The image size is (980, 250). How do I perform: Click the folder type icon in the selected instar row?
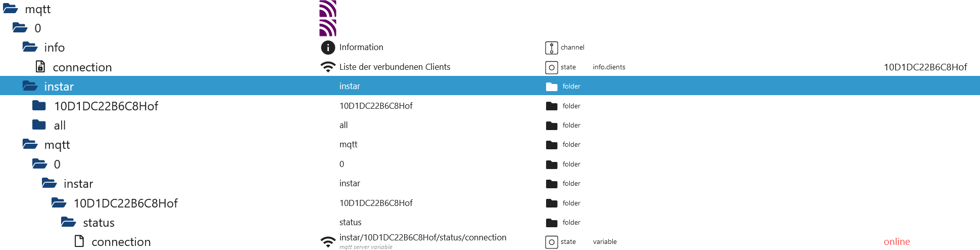point(552,87)
